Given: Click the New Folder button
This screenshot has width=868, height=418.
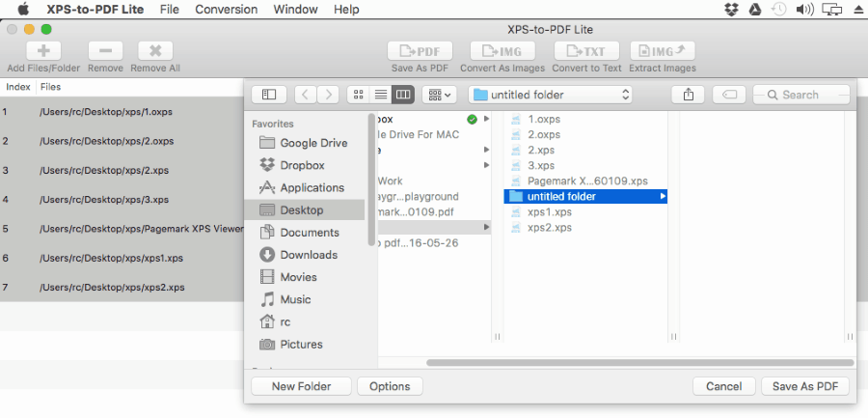Looking at the screenshot, I should 301,386.
